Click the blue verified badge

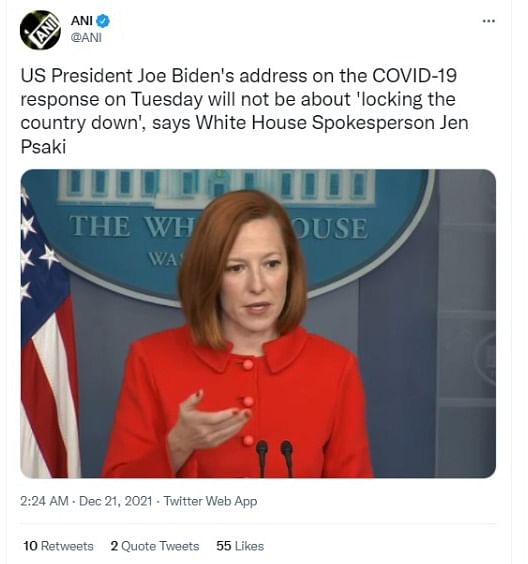tap(104, 21)
